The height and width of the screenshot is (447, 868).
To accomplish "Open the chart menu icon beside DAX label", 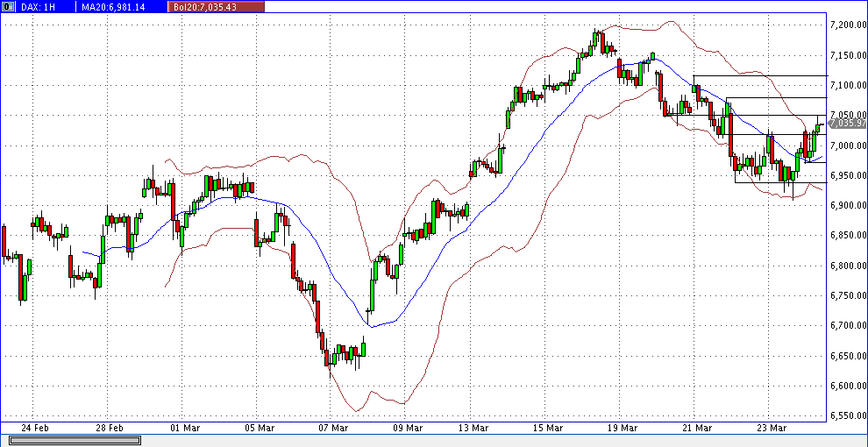I will pyautogui.click(x=7, y=7).
